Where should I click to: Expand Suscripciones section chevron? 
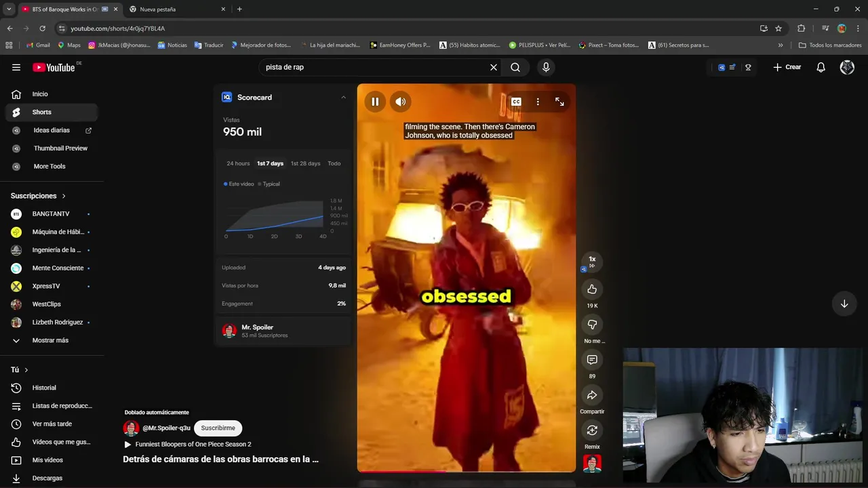[64, 196]
